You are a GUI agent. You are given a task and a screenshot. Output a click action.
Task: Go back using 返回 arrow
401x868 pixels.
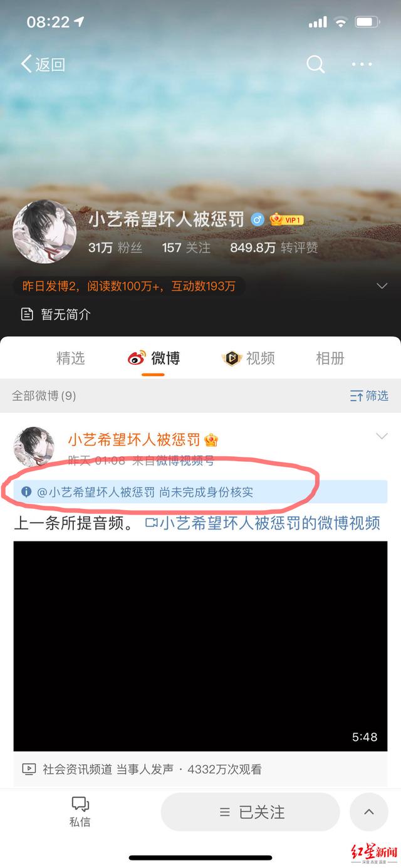click(43, 64)
